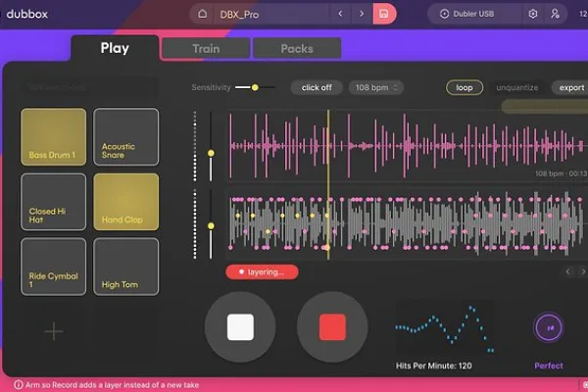Click the Perfect timing indicator dial
Viewport: 588px width, 392px height.
[548, 327]
